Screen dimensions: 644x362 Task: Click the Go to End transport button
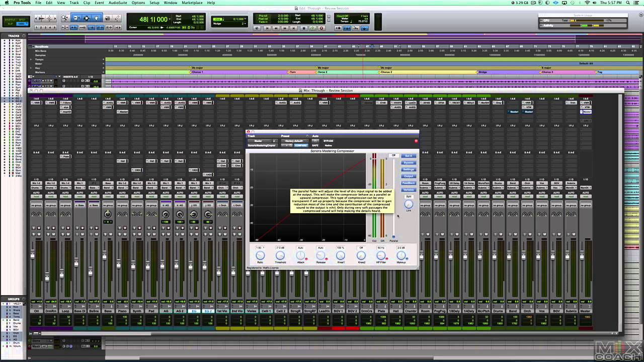coord(294,28)
